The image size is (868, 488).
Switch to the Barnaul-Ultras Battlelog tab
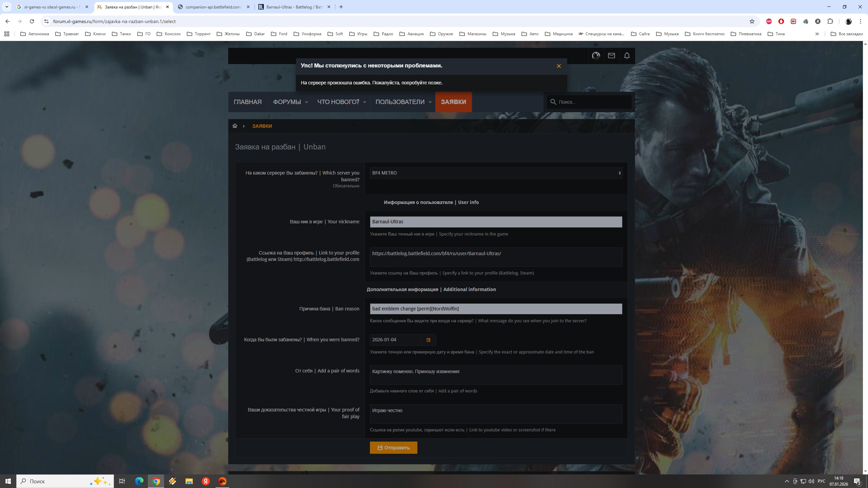pos(294,7)
